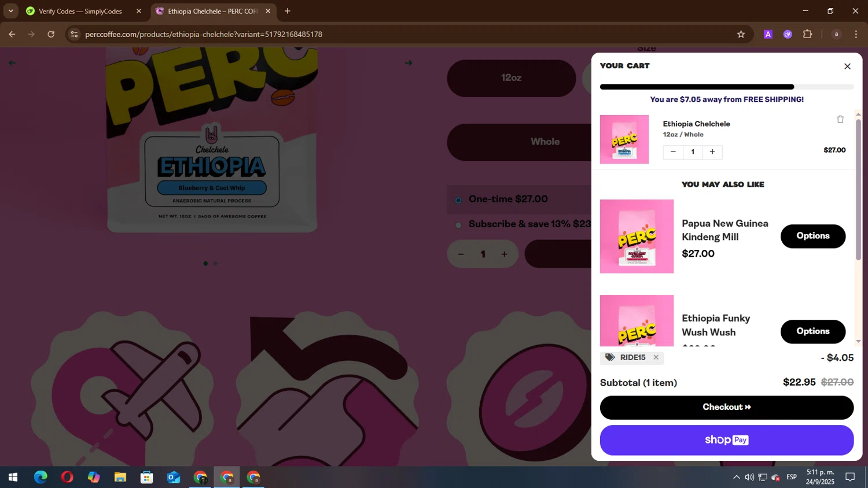Open the taskbar clock and date
The width and height of the screenshot is (868, 488).
(820, 477)
